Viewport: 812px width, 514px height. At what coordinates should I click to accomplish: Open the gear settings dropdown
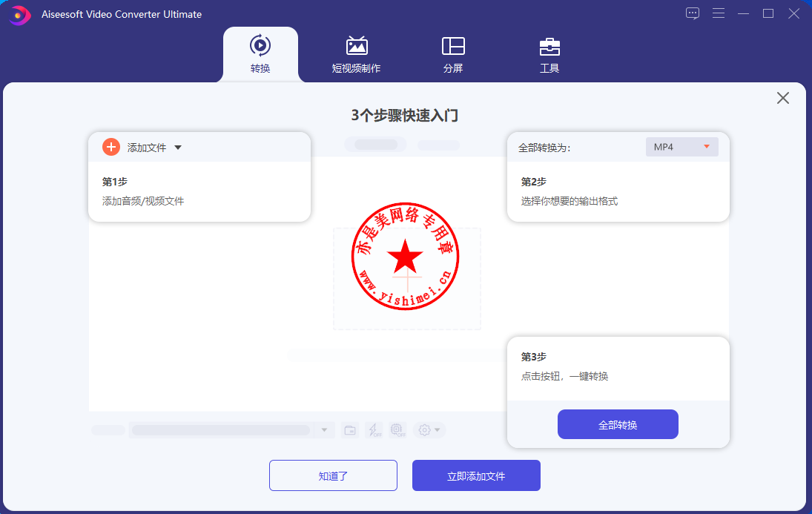[x=429, y=430]
